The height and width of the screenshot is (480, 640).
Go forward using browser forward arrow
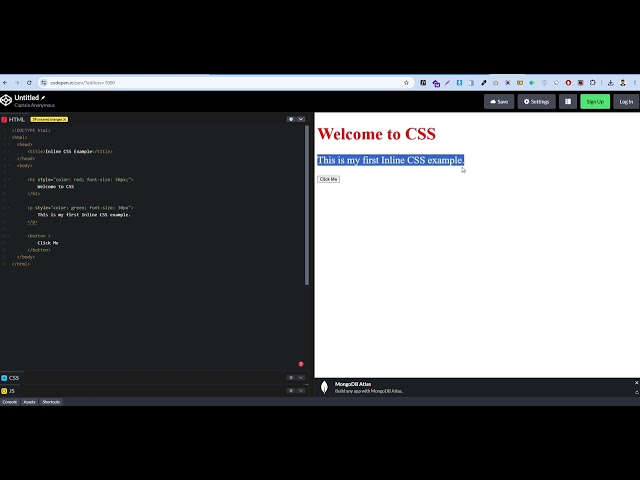(17, 83)
